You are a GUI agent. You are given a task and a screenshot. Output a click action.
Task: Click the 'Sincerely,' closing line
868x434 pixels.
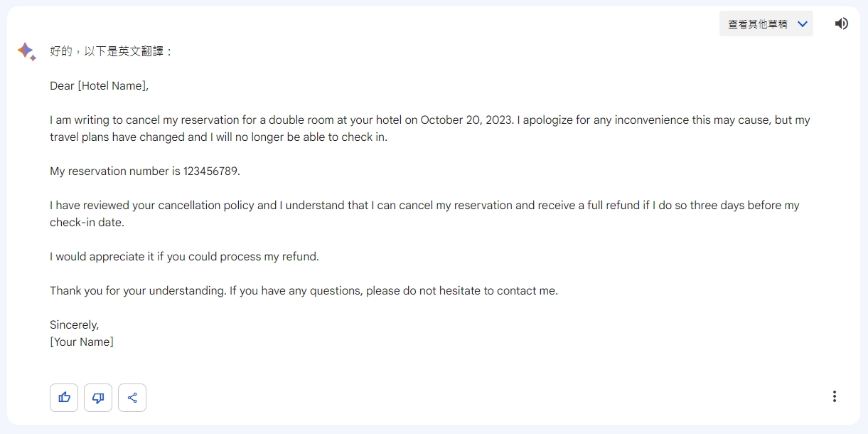point(75,324)
